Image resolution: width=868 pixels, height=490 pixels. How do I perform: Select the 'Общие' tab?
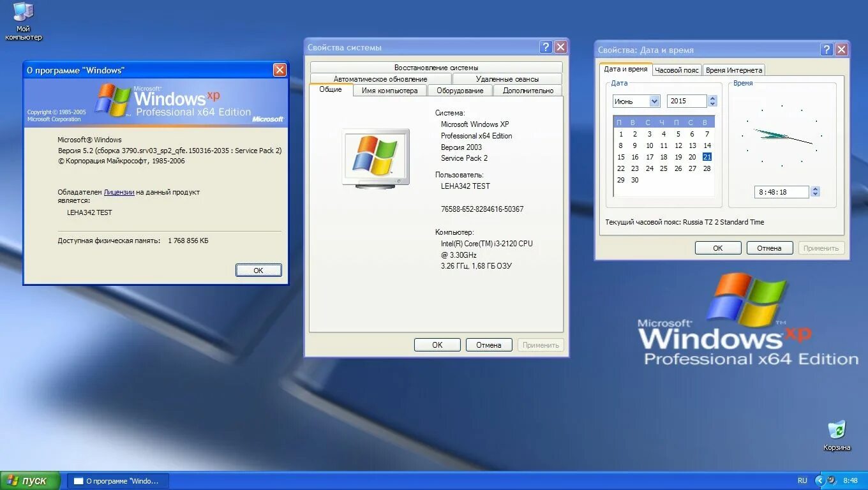331,90
